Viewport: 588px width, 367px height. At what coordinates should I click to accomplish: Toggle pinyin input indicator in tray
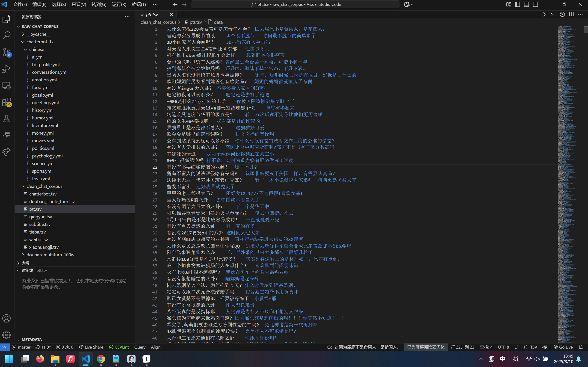tap(516, 359)
